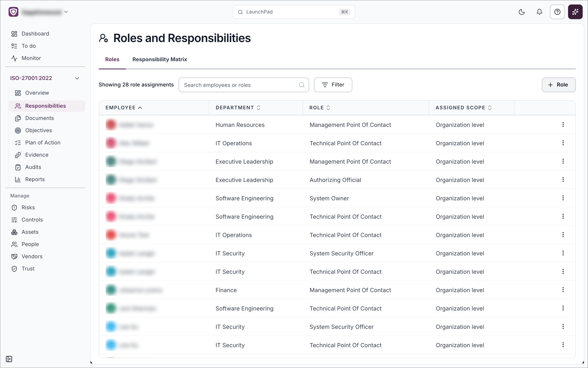The height and width of the screenshot is (368, 588).
Task: Add a new Role button
Action: (559, 85)
